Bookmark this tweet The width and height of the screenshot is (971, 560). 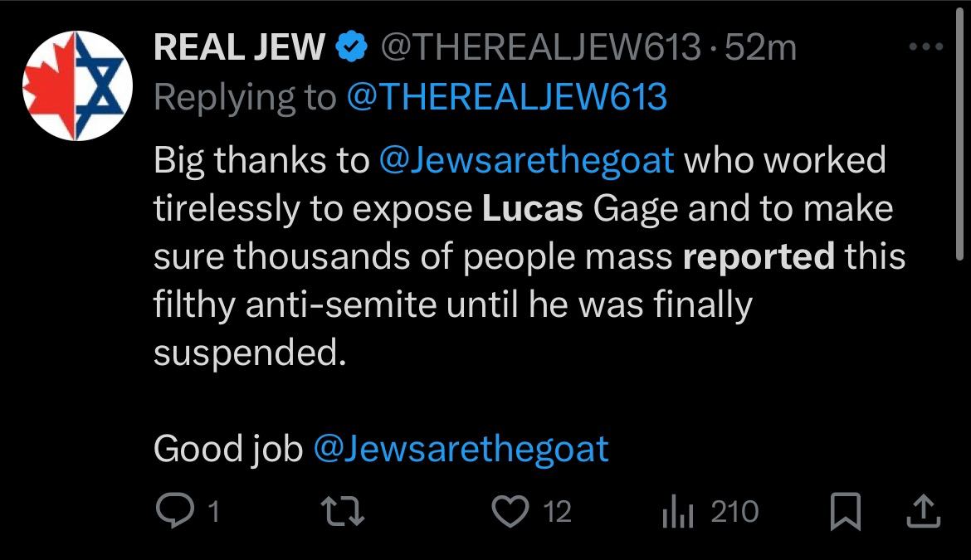(x=847, y=511)
